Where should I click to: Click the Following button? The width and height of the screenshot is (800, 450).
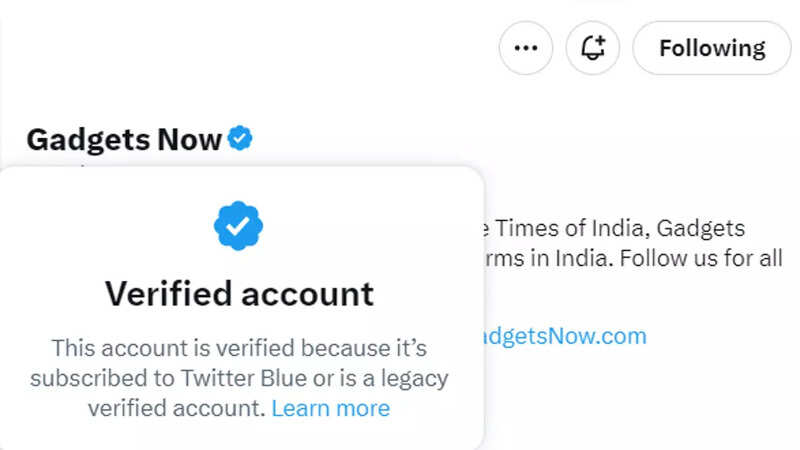pos(712,48)
